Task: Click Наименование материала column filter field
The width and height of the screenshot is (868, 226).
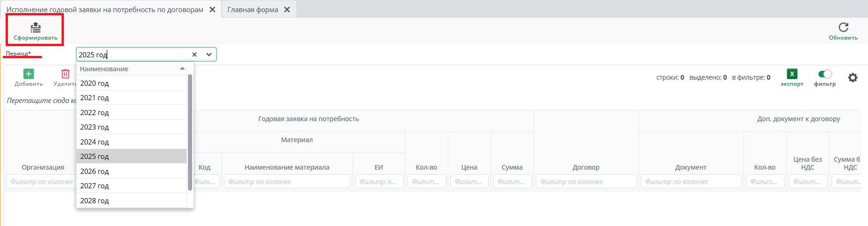Action: [287, 182]
